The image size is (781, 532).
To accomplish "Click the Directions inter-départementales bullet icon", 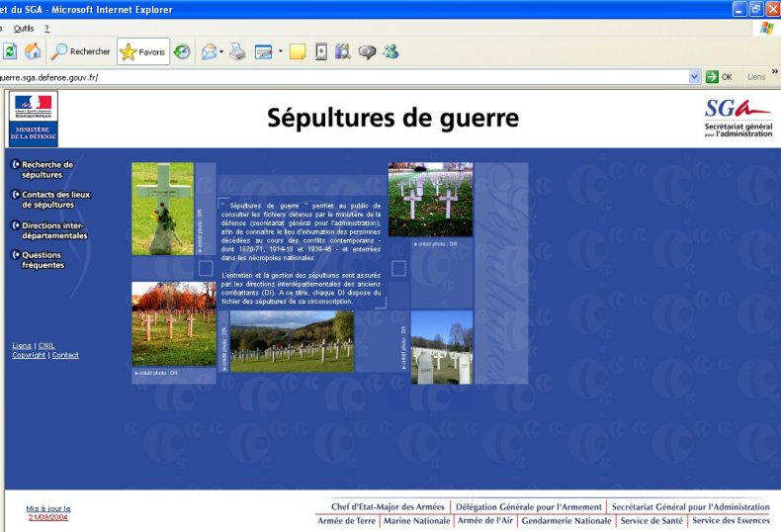I will (16, 225).
